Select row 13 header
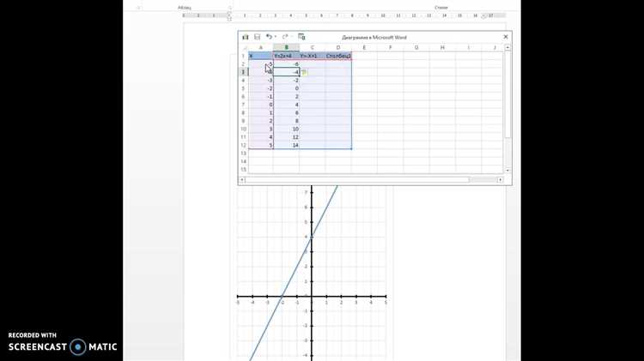This screenshot has height=361, width=644. click(x=244, y=153)
